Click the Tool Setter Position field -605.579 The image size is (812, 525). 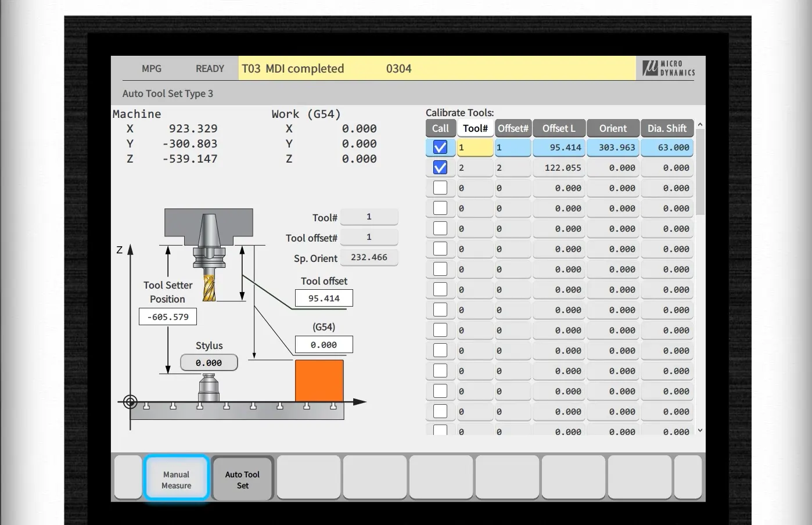pos(168,317)
